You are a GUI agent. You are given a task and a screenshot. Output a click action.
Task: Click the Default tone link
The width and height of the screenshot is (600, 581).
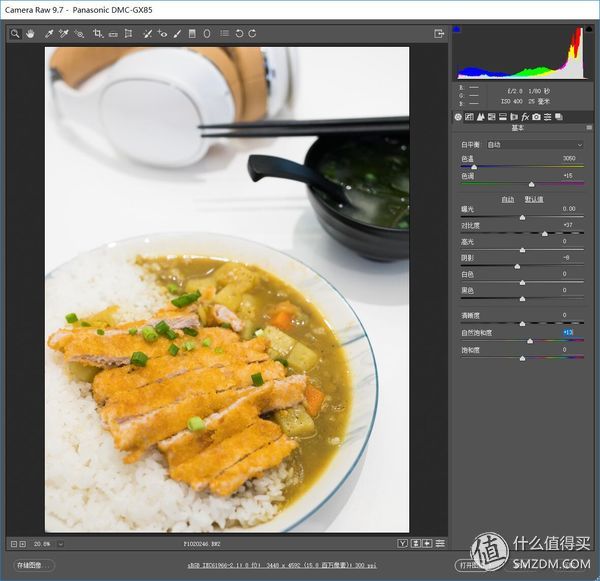click(x=534, y=199)
